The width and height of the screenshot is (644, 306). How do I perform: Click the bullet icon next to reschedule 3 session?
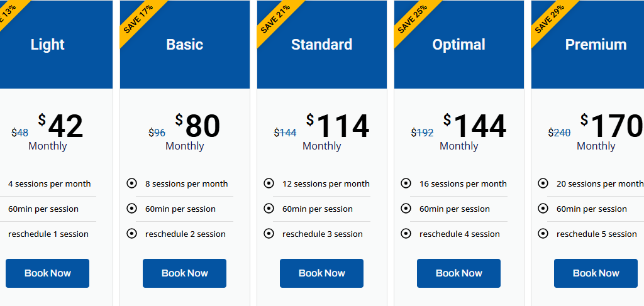269,234
